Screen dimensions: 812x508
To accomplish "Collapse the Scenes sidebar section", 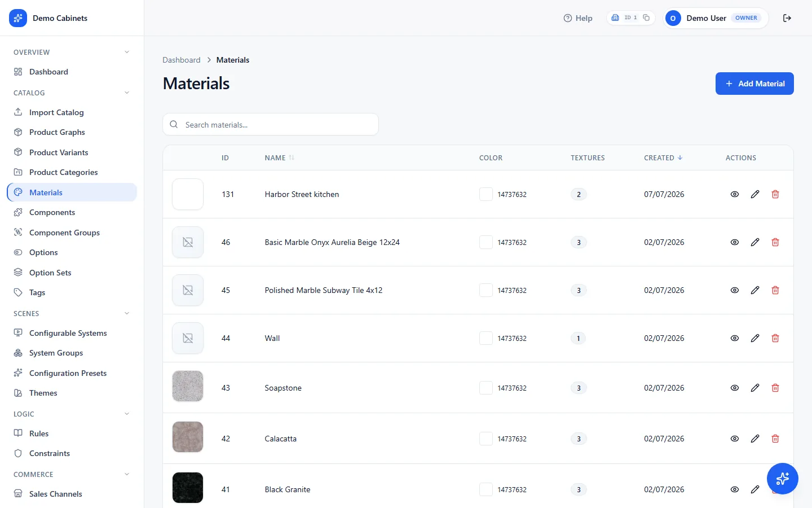I will tap(127, 313).
